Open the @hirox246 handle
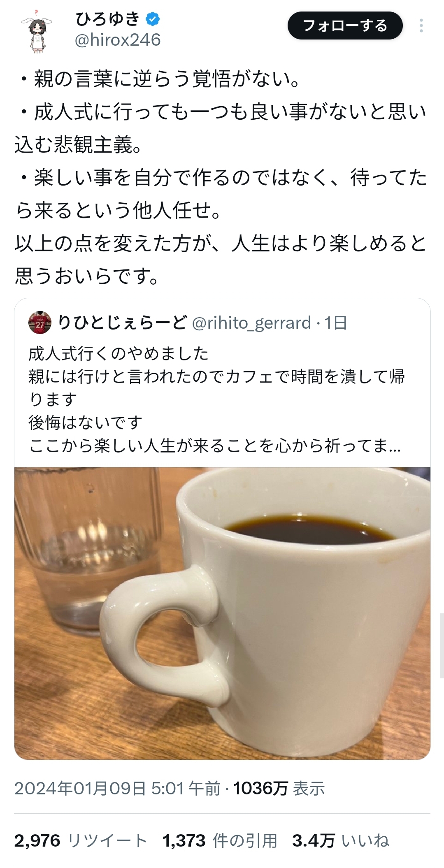The image size is (444, 868). (x=118, y=40)
